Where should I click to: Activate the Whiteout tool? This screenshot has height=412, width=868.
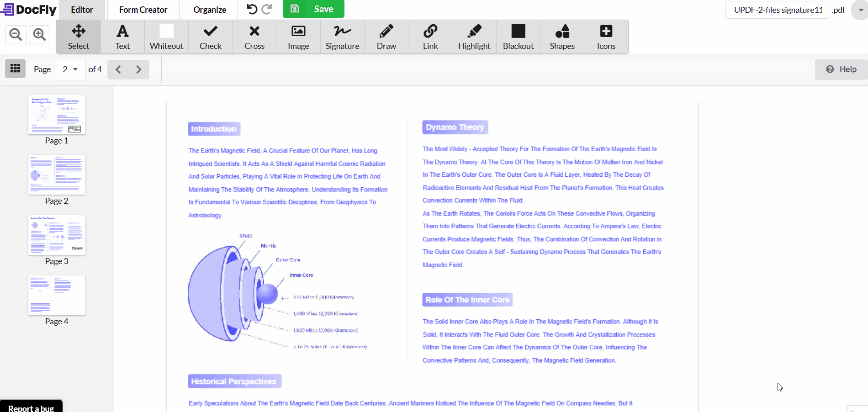166,37
